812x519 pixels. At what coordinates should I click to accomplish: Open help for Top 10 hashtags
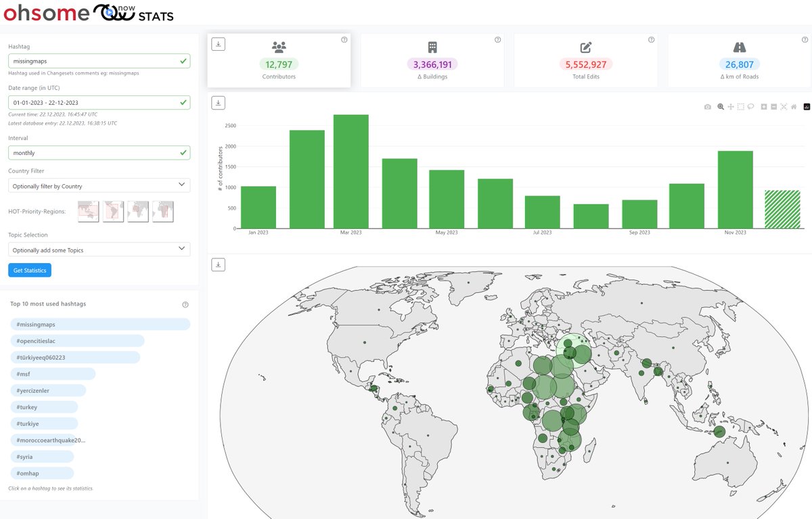pos(185,304)
